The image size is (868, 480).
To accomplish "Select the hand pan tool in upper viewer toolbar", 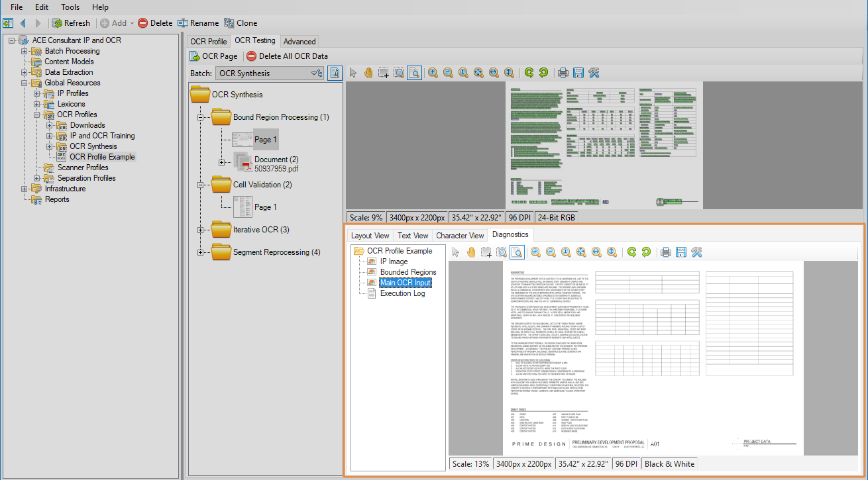I will 368,73.
